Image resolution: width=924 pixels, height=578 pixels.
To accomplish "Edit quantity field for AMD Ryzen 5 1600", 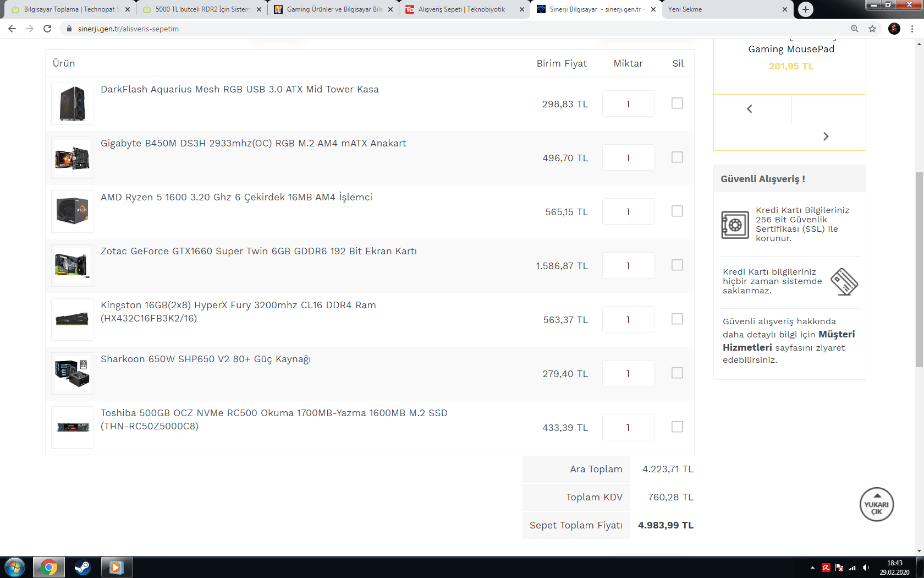I will coord(628,211).
